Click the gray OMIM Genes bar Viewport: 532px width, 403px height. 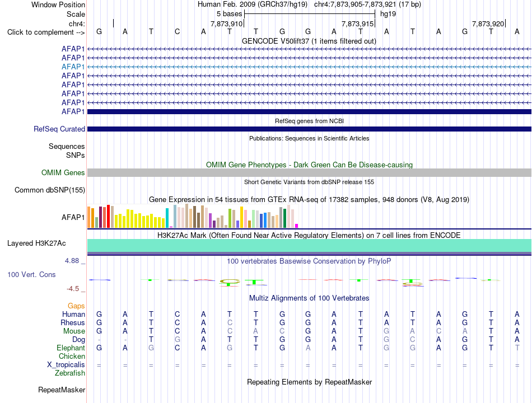[309, 172]
